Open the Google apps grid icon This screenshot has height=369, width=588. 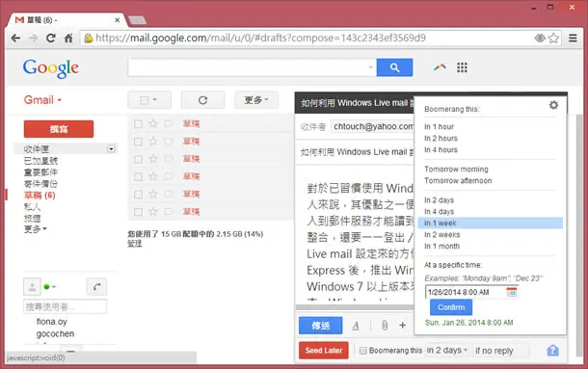pos(462,67)
